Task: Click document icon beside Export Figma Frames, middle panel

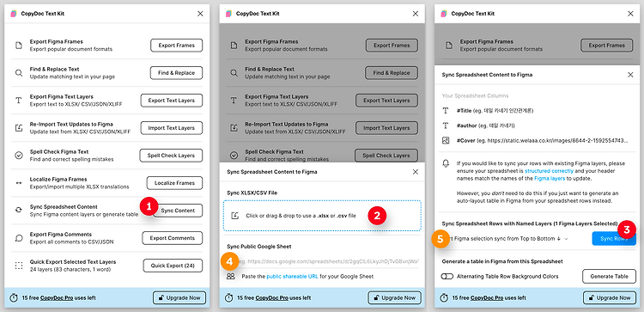Action: [234, 46]
